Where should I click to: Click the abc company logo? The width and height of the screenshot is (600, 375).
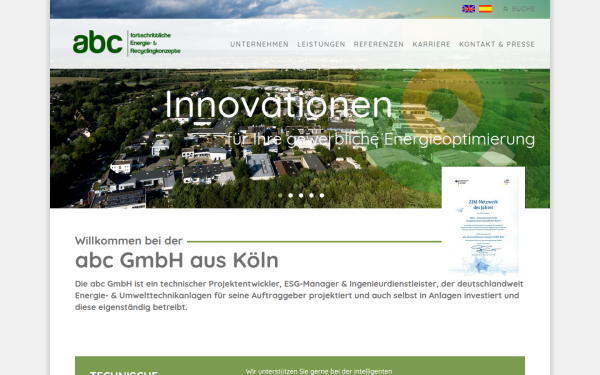tap(98, 42)
